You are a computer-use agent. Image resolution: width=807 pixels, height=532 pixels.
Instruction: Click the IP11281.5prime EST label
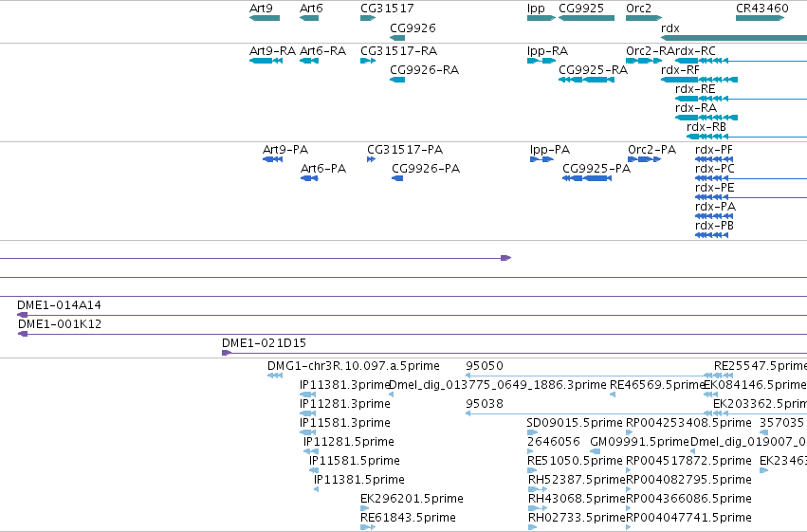click(x=349, y=442)
